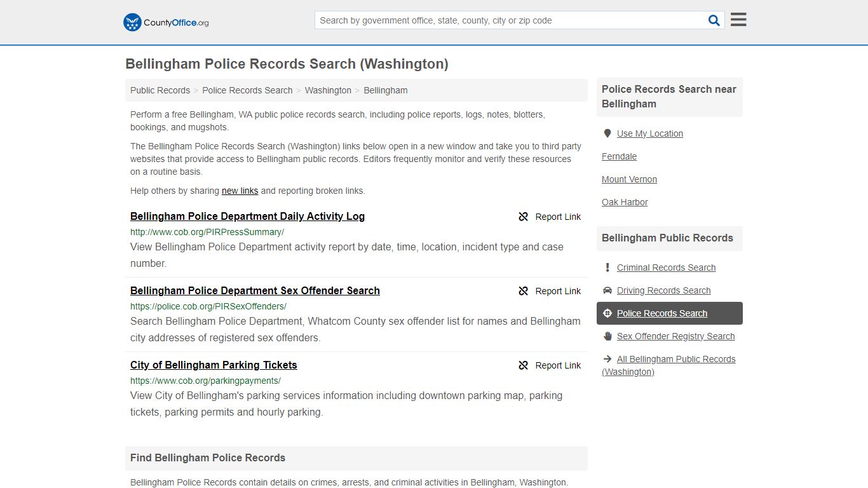This screenshot has height=488, width=868.
Task: Open Public Records breadcrumb
Action: coord(160,90)
